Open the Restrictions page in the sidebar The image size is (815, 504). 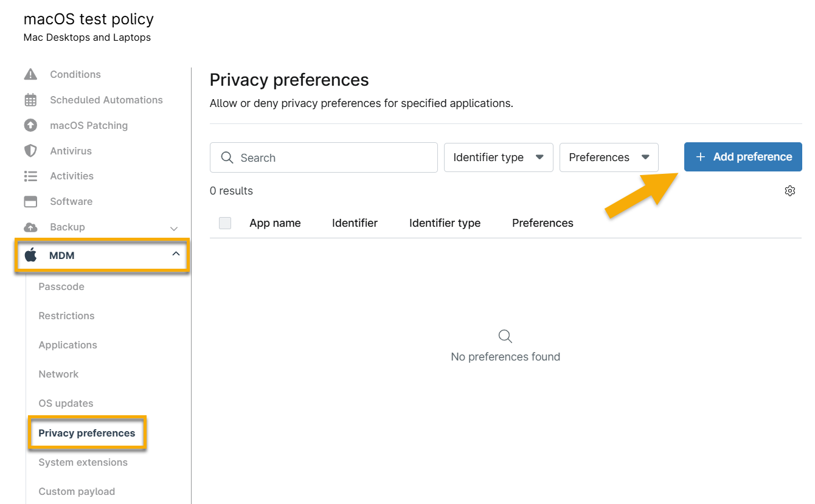tap(66, 316)
